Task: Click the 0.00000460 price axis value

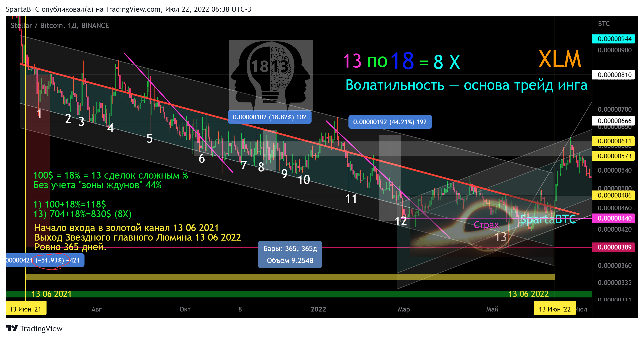Action: coord(615,208)
